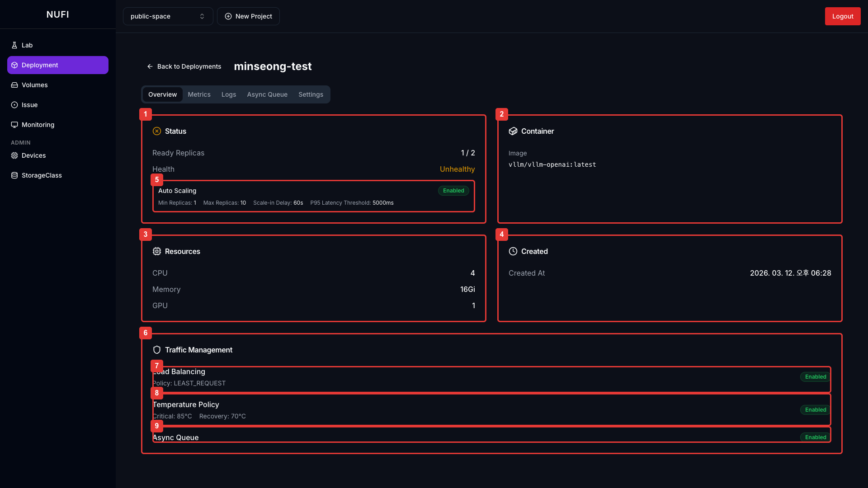This screenshot has width=868, height=488.
Task: Click the unhealthy status warning indicator
Action: 156,131
